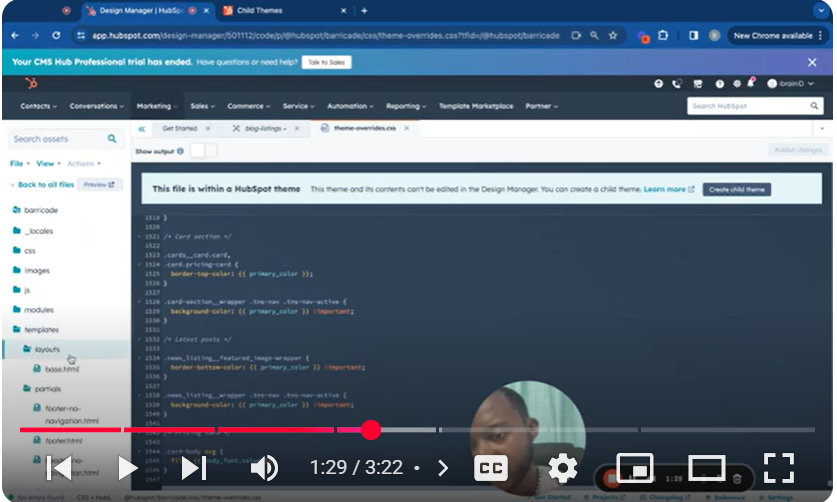The height and width of the screenshot is (502, 837).
Task: Bookmark this page with star icon
Action: tap(613, 35)
